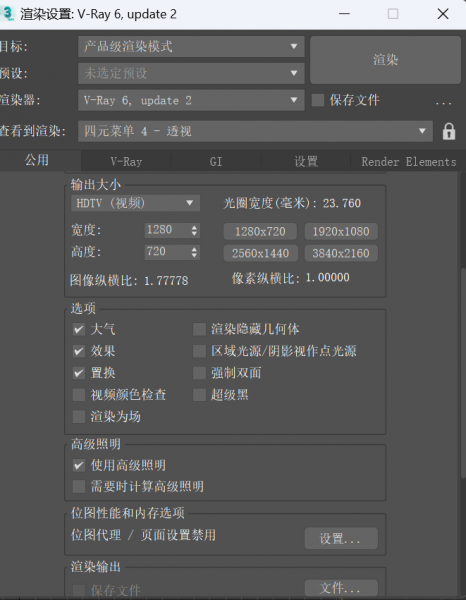The height and width of the screenshot is (600, 466).
Task: Click the 光圈宽度(毫米) value 23.760
Action: [342, 203]
